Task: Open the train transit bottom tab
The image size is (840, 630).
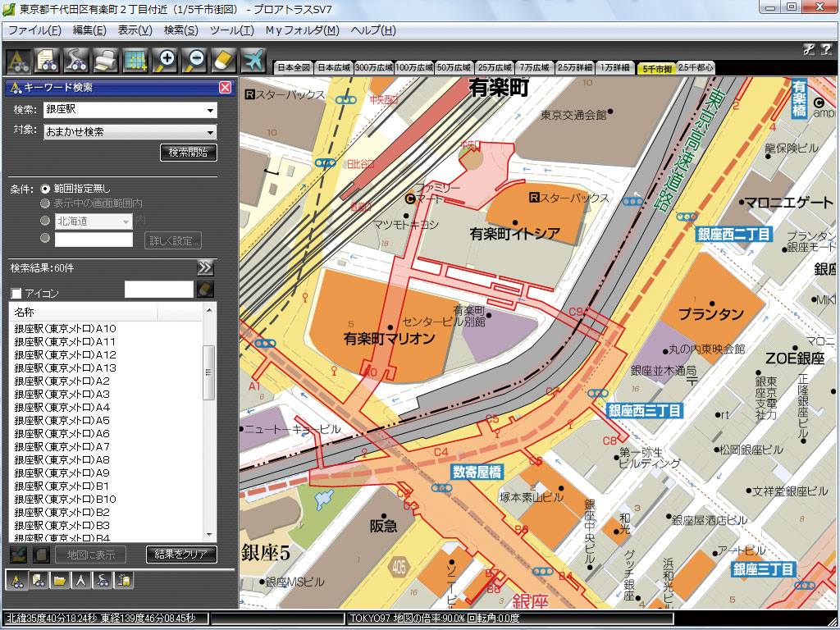Action: 124,580
